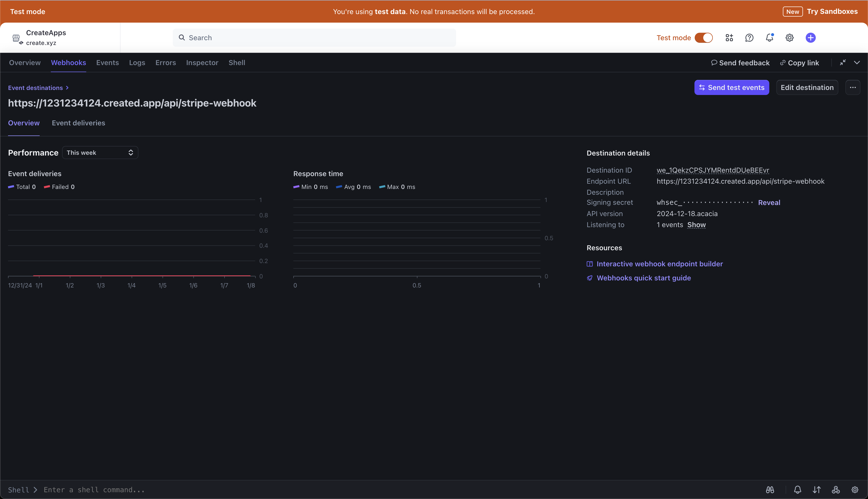Screen dimensions: 868x499
Task: Toggle the Test mode switch off
Action: 703,38
